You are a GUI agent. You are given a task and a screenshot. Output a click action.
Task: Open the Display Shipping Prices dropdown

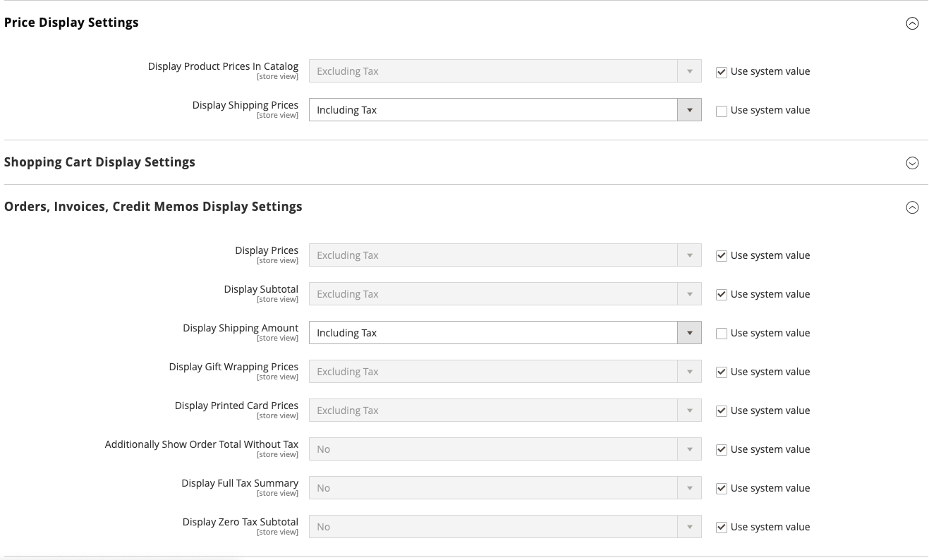click(x=505, y=110)
